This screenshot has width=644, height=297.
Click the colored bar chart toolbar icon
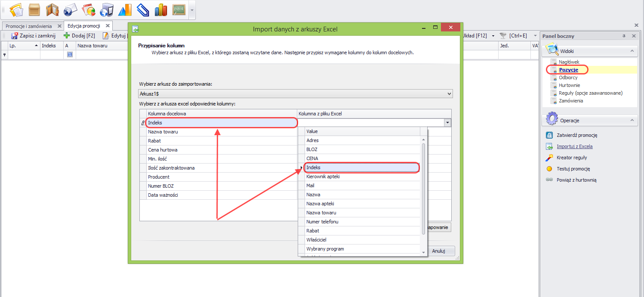(160, 9)
